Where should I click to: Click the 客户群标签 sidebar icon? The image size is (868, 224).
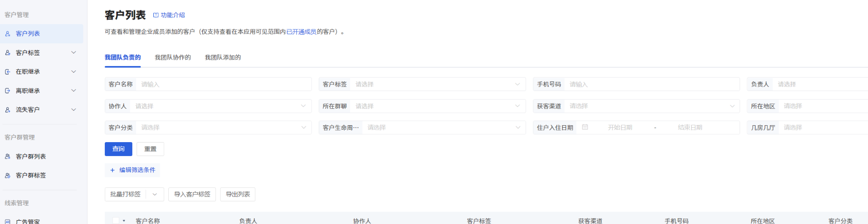point(8,176)
